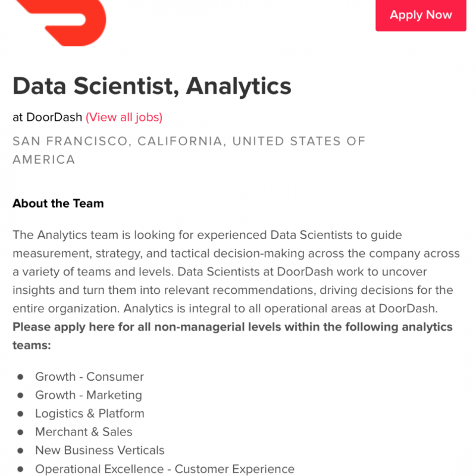Select the About the Team heading
Screen dimensions: 476x476
(x=58, y=203)
